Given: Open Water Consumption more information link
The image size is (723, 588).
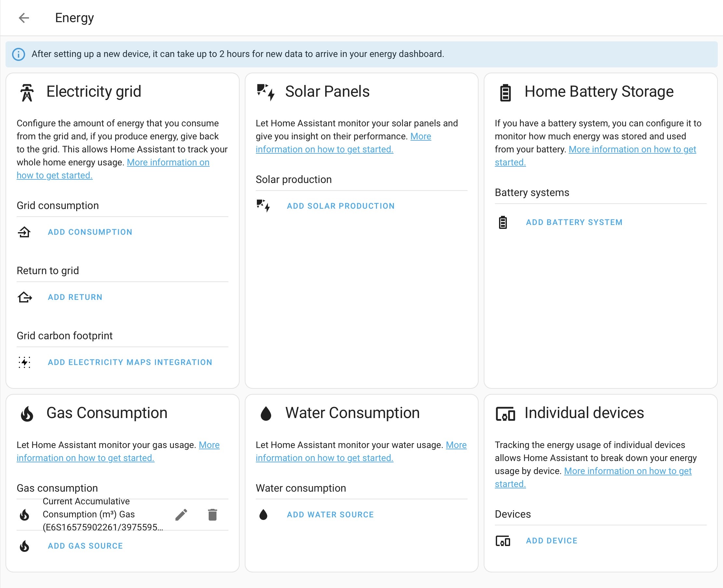Looking at the screenshot, I should coord(325,458).
